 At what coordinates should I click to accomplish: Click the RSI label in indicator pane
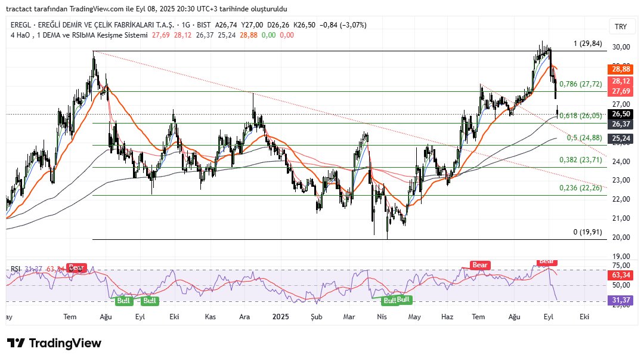point(15,269)
